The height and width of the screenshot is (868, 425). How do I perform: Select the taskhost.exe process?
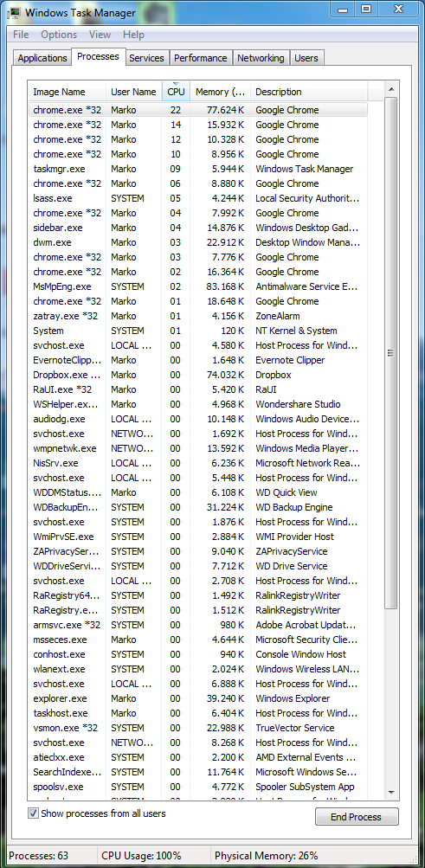197,713
